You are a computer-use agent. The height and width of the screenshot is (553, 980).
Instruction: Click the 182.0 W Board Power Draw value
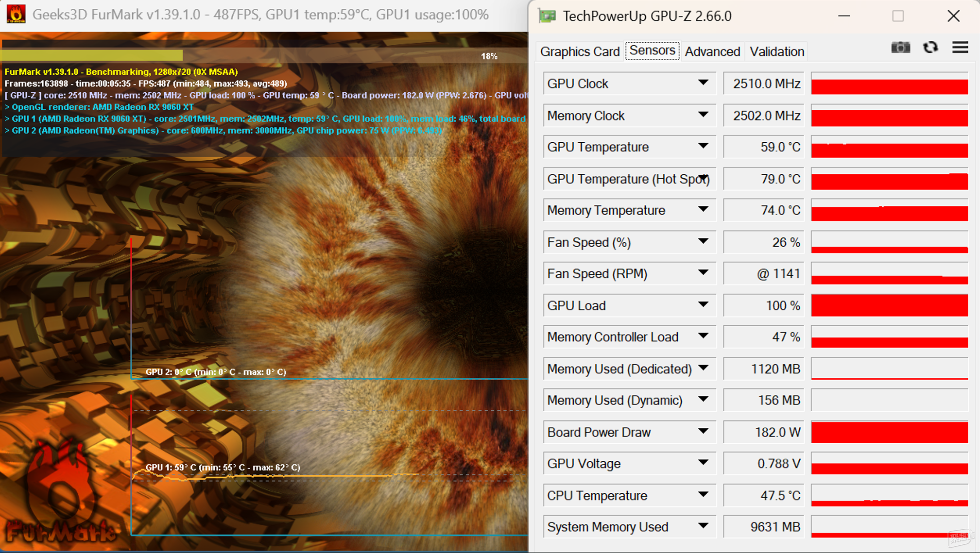point(763,432)
